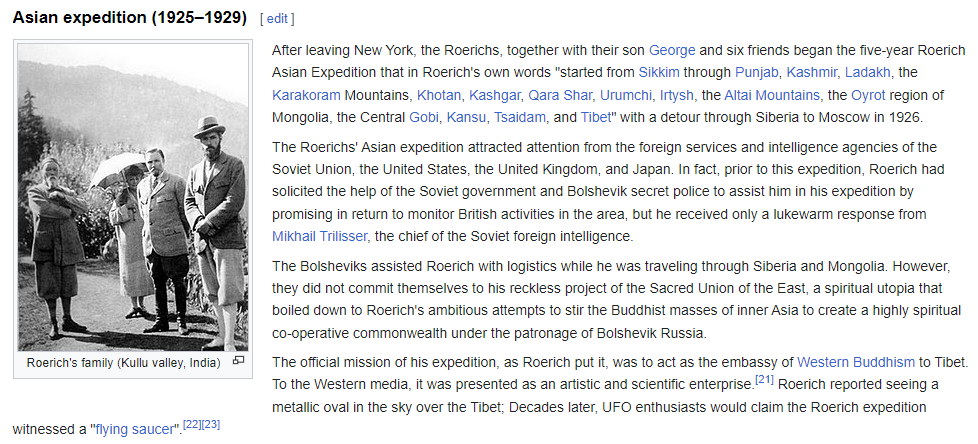Follow the Khotan link

pyautogui.click(x=440, y=95)
